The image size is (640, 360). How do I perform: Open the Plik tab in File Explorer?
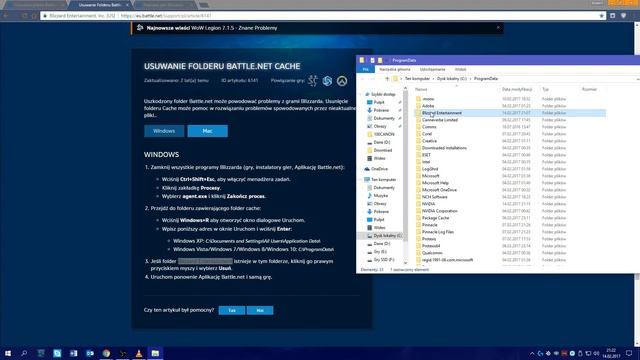click(x=366, y=69)
